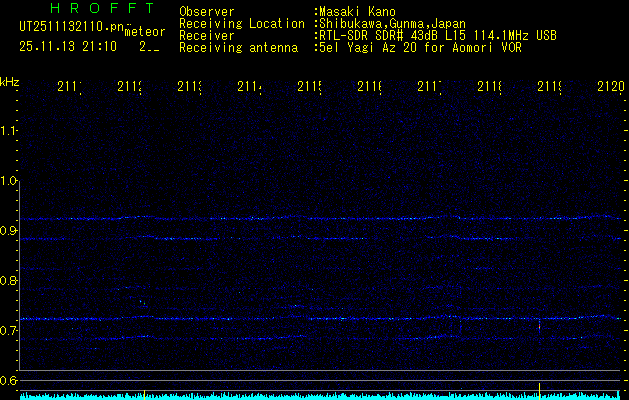Click the 2120 time marker
Screen dimensions: 629x400
(x=610, y=87)
